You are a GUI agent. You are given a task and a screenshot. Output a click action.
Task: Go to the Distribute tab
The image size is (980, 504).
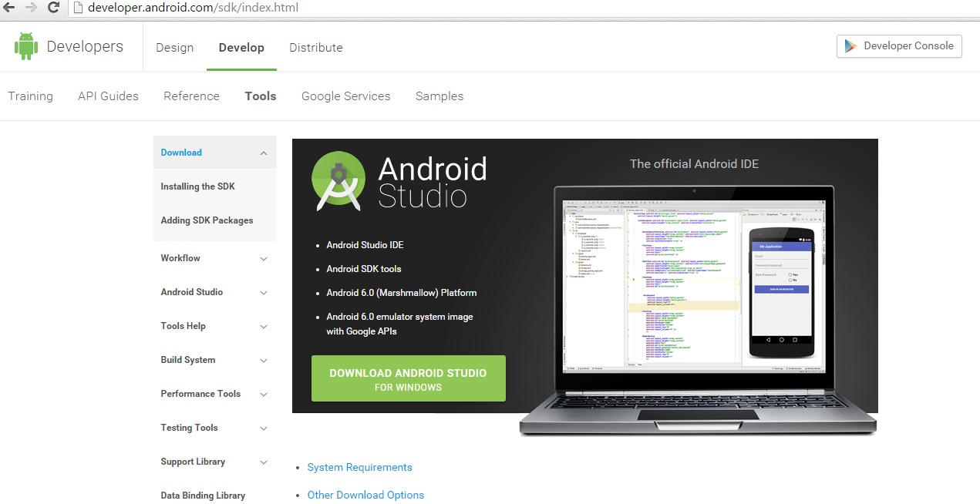316,48
